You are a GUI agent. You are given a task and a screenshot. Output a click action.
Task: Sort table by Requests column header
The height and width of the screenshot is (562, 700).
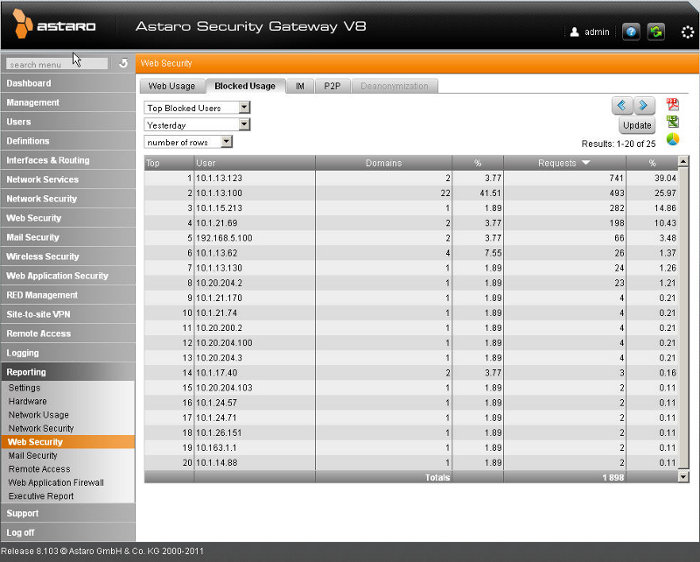[565, 163]
